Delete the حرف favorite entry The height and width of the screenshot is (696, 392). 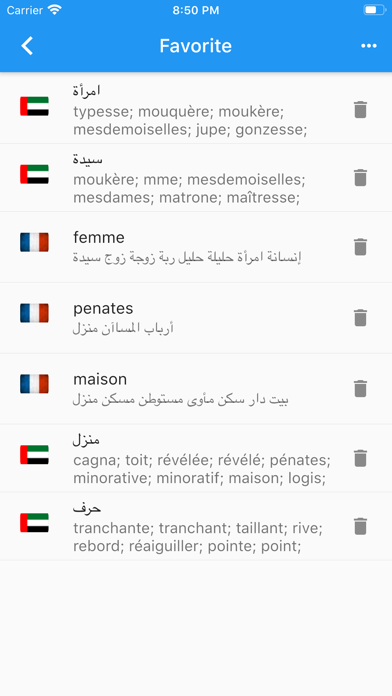(x=360, y=526)
